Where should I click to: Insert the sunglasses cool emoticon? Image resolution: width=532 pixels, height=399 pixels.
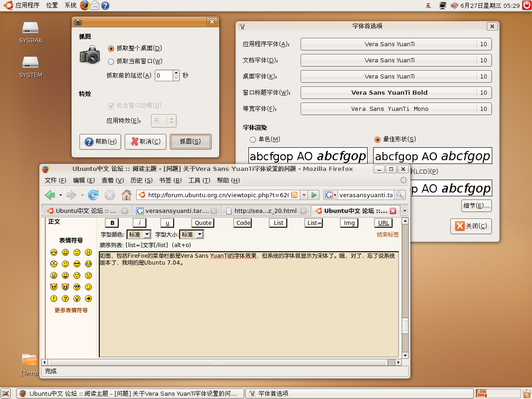click(77, 264)
